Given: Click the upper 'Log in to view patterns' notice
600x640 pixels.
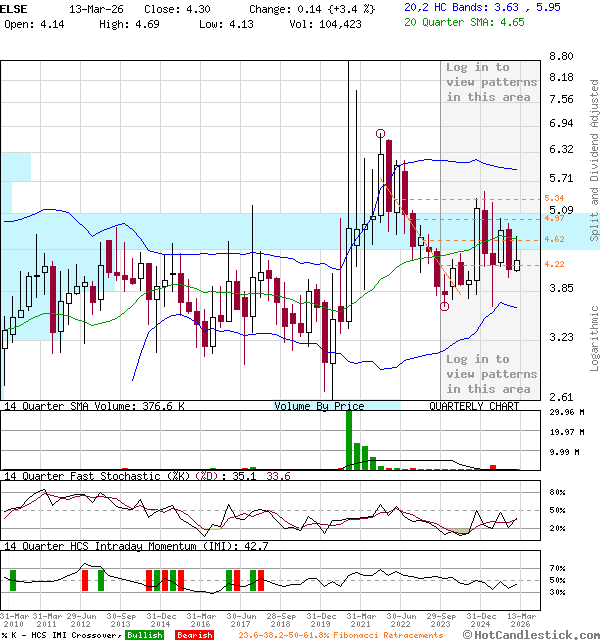Looking at the screenshot, I should tap(491, 82).
